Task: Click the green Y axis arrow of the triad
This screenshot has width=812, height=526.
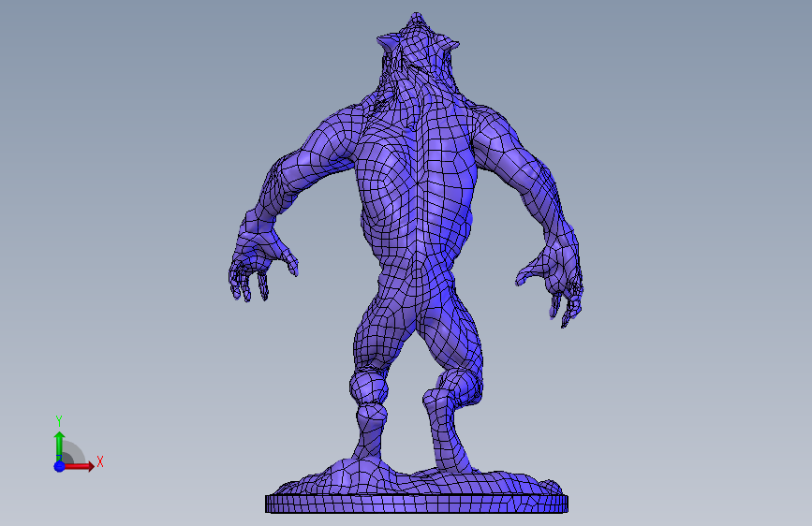Action: [x=60, y=446]
